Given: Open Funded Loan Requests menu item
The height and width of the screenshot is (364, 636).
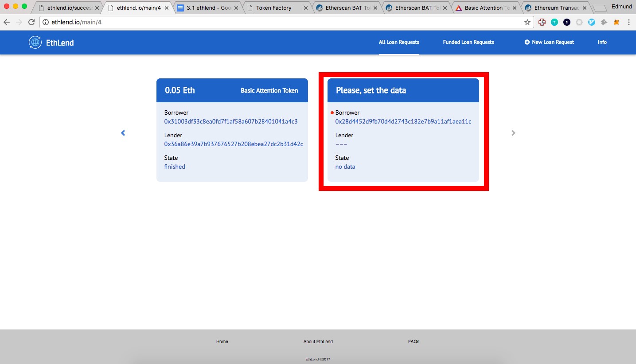Looking at the screenshot, I should [x=468, y=42].
